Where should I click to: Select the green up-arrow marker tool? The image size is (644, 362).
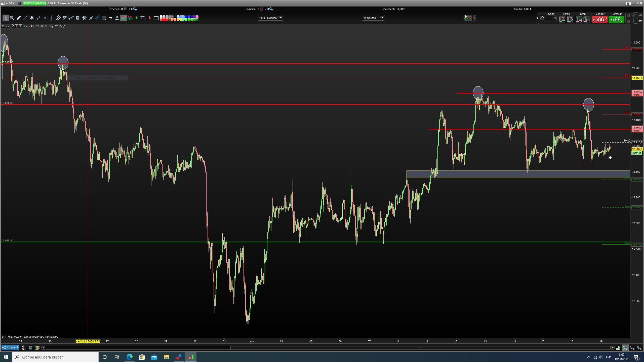pyautogui.click(x=137, y=18)
